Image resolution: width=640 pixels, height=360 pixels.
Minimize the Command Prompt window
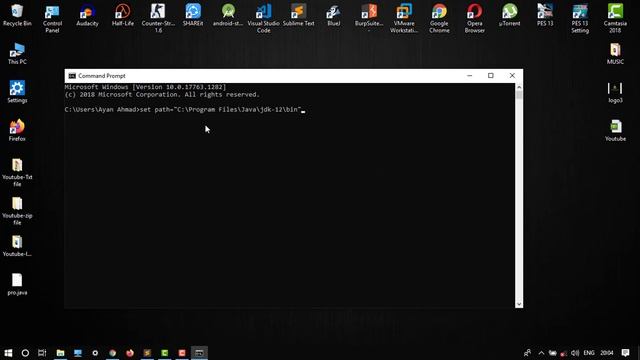point(469,76)
